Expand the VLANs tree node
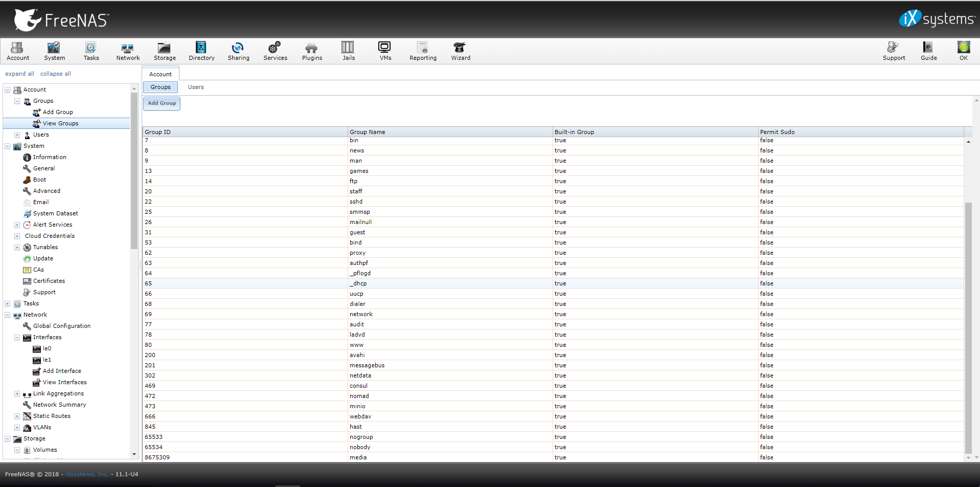Image resolution: width=980 pixels, height=487 pixels. (17, 427)
